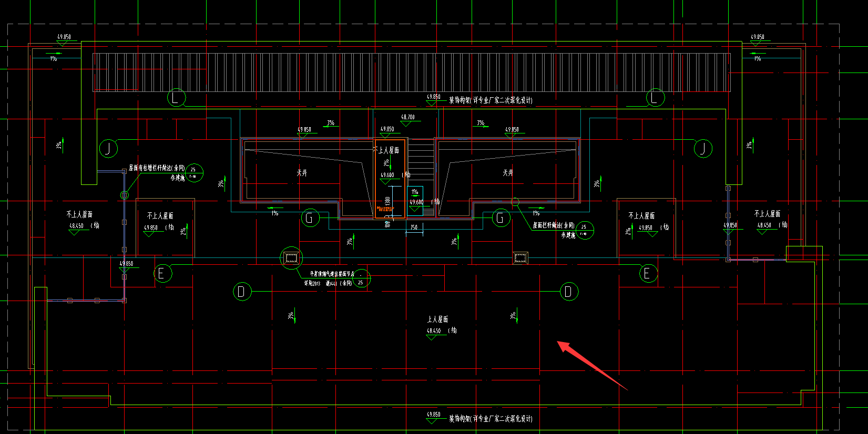The image size is (868, 434).
Task: Pick the left circled flue vent symbol
Action: [x=292, y=258]
